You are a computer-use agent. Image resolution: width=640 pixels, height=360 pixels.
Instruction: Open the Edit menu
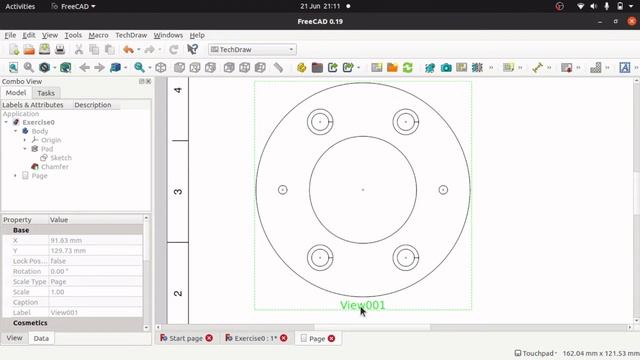[x=29, y=36]
